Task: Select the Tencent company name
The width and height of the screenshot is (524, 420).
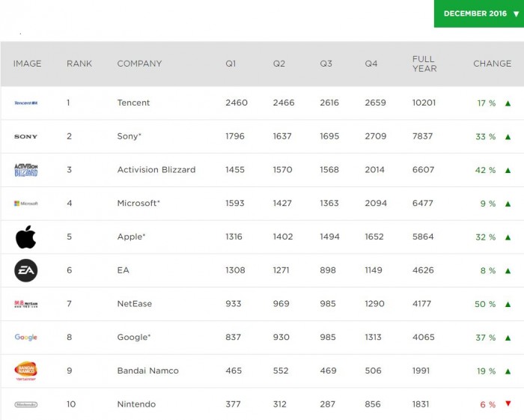Action: (133, 103)
